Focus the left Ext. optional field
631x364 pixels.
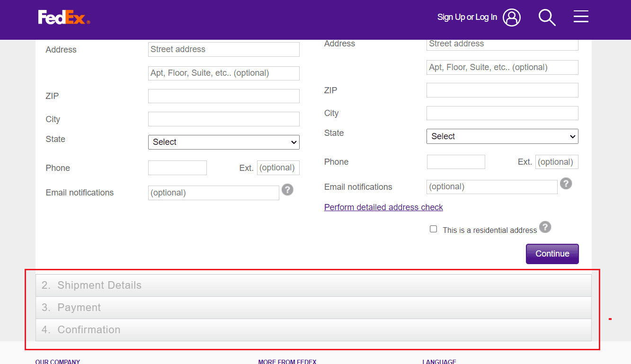(x=278, y=168)
